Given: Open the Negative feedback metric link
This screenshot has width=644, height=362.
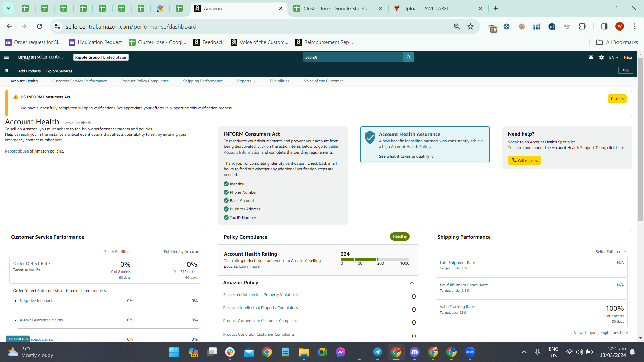Looking at the screenshot, I should click(36, 301).
